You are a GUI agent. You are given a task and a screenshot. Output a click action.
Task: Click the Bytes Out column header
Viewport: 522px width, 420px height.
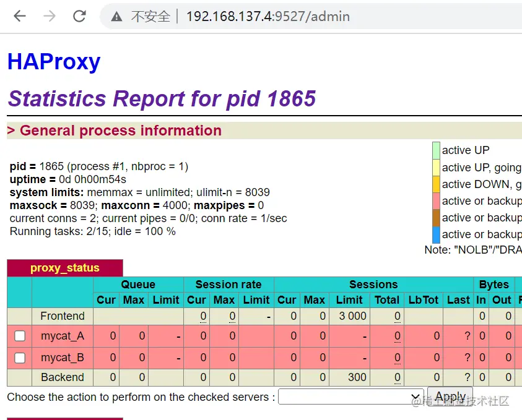coord(502,300)
